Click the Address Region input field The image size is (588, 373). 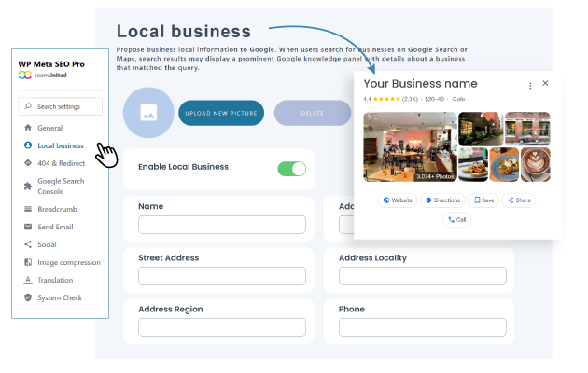point(222,327)
